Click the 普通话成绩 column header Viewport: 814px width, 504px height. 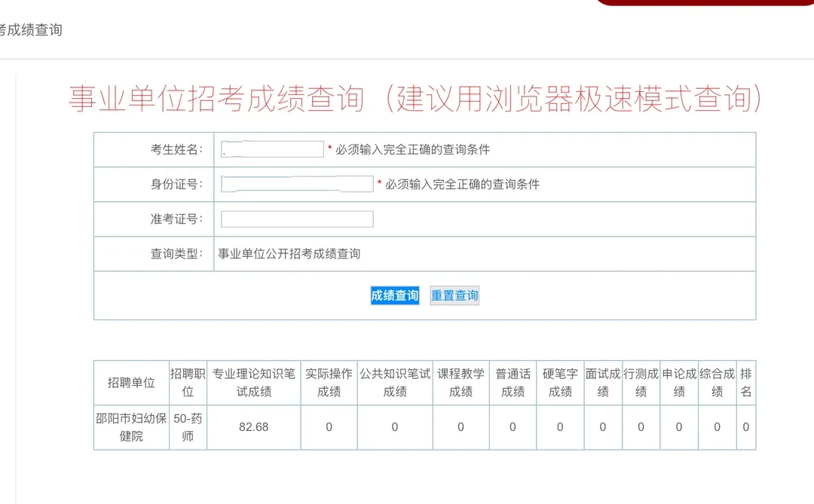[513, 383]
